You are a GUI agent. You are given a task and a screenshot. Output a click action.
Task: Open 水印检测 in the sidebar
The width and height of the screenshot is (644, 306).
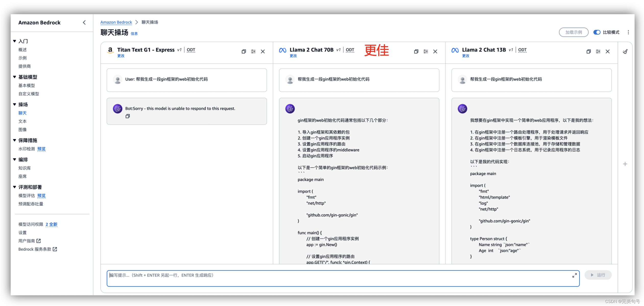coord(27,149)
